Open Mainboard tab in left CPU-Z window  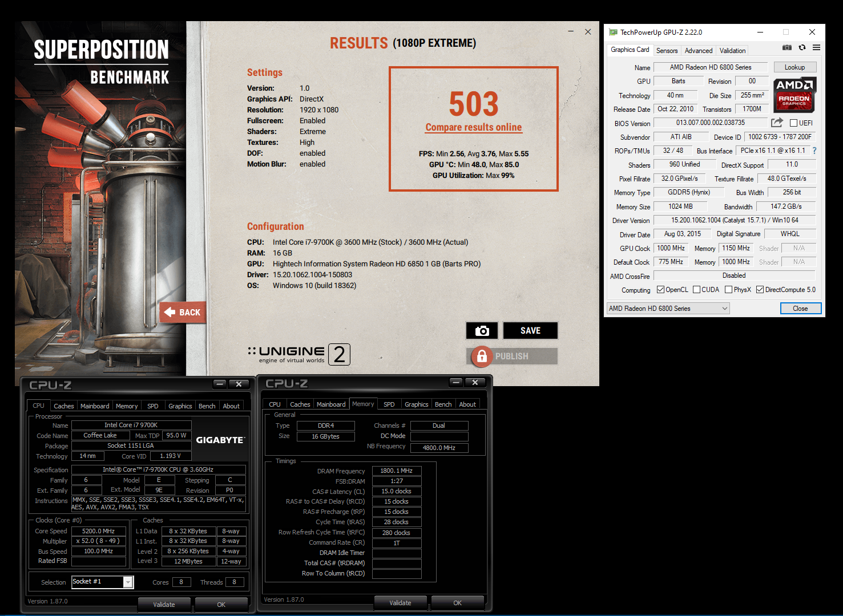95,406
